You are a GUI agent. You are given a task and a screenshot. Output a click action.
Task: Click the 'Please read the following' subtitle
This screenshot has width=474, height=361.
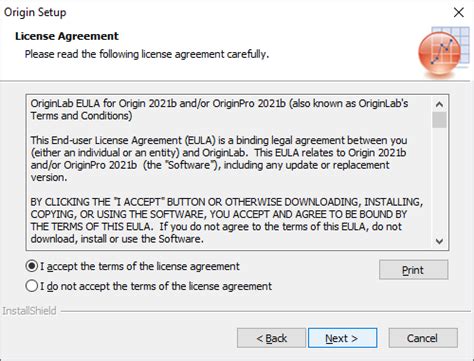(147, 54)
